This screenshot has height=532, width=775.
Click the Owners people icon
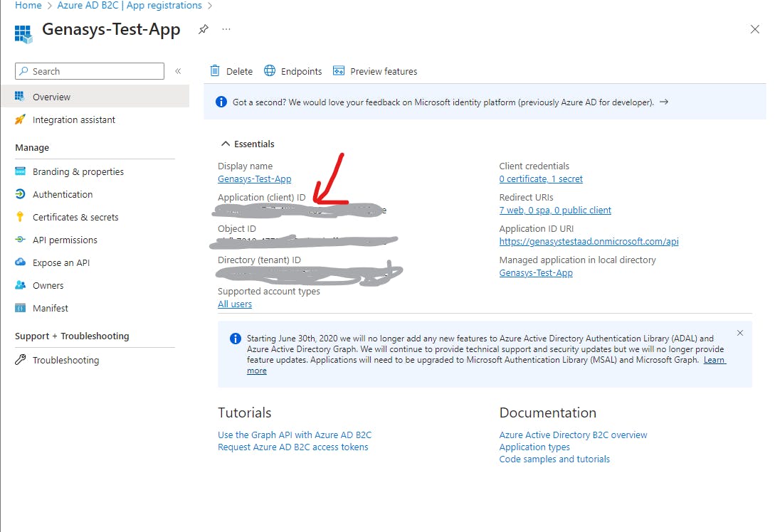[20, 285]
